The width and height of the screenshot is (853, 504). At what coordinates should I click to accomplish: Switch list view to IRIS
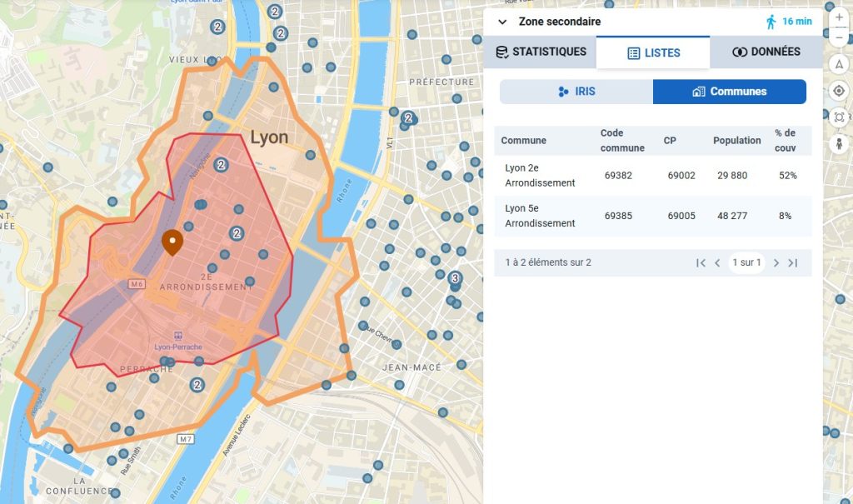click(x=576, y=92)
